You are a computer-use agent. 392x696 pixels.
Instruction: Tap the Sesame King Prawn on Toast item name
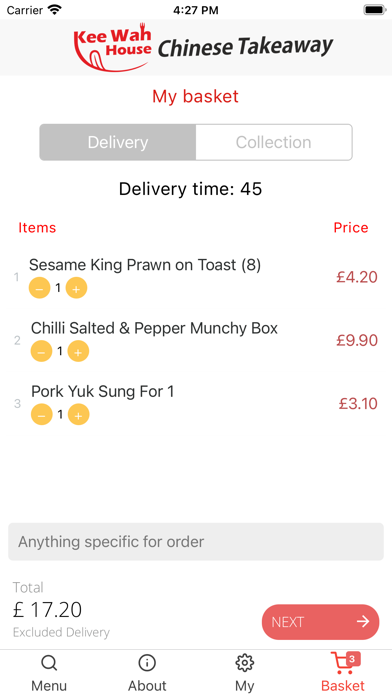point(145,265)
